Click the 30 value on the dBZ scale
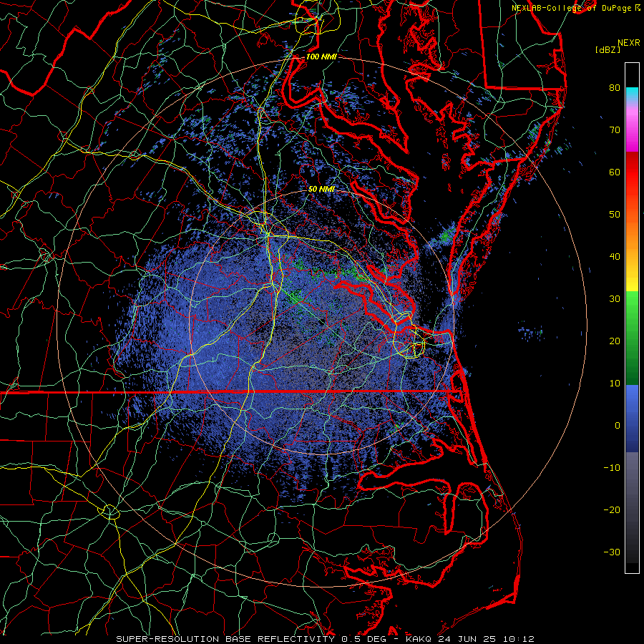The image size is (644, 644). [615, 299]
